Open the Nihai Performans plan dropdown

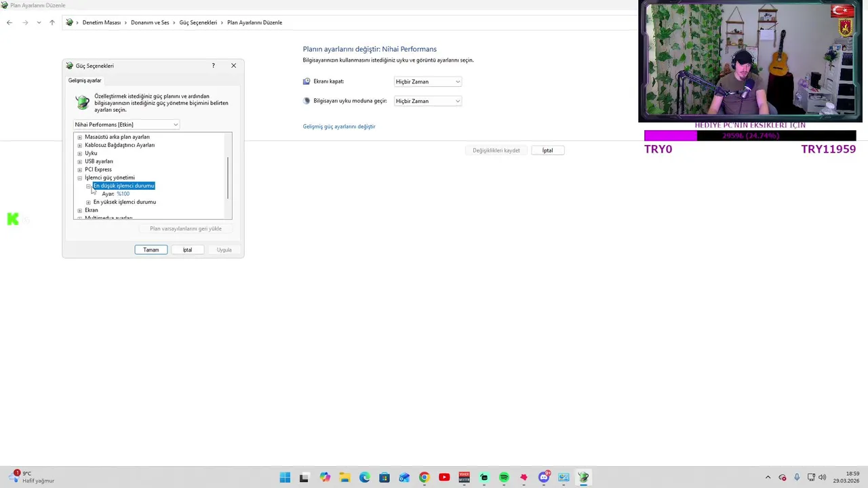tap(126, 125)
